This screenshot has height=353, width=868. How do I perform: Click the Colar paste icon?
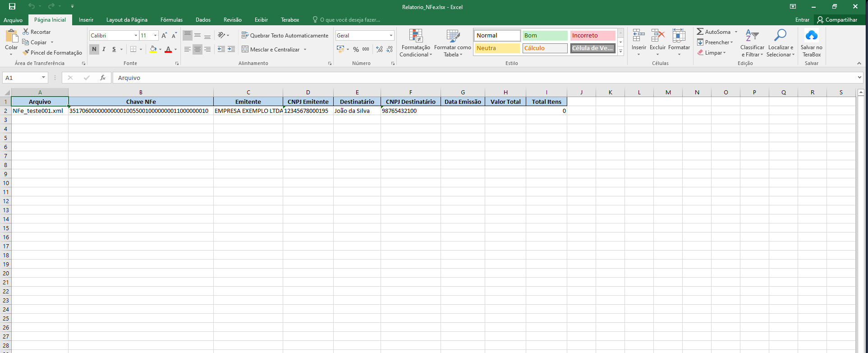(x=11, y=36)
